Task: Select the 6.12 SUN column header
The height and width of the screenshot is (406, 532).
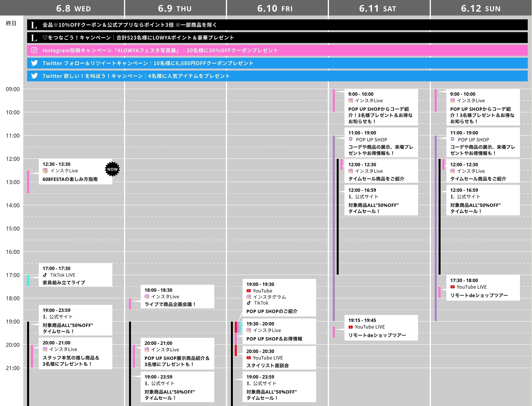Action: click(480, 9)
